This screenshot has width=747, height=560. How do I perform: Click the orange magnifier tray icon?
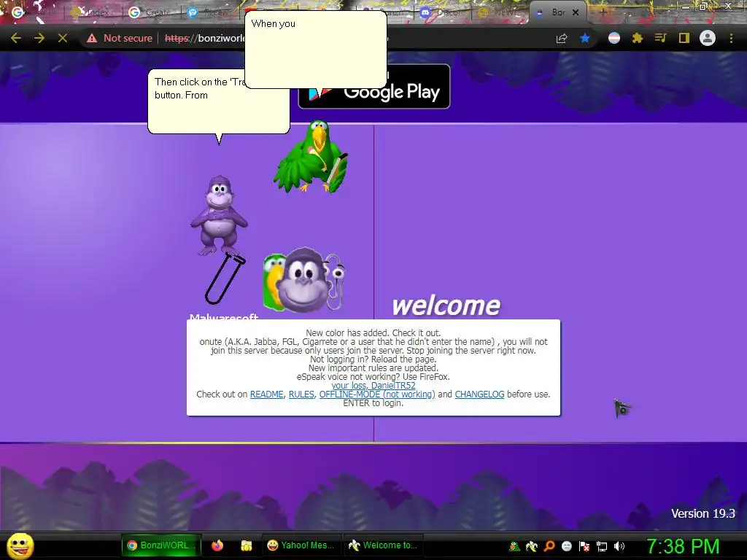click(x=549, y=547)
